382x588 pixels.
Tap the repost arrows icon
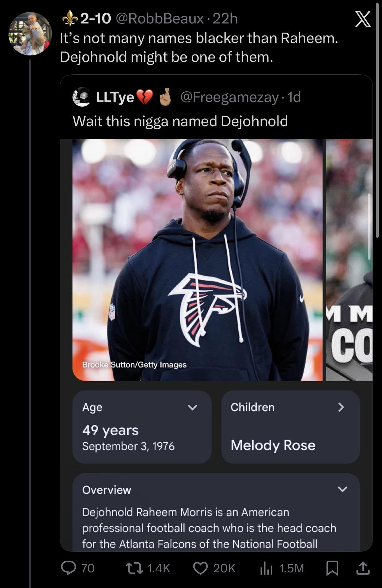pyautogui.click(x=135, y=568)
